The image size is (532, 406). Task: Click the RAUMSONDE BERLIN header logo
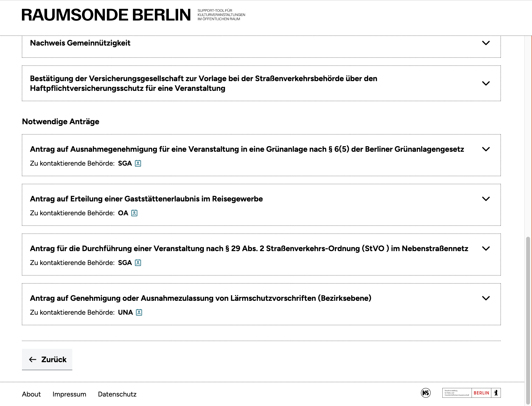pyautogui.click(x=106, y=15)
